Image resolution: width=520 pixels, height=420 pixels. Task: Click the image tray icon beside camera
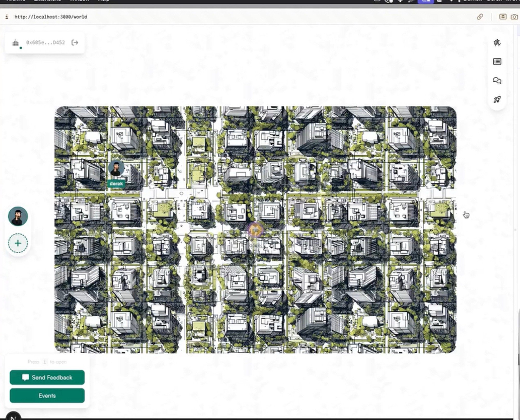click(x=503, y=17)
